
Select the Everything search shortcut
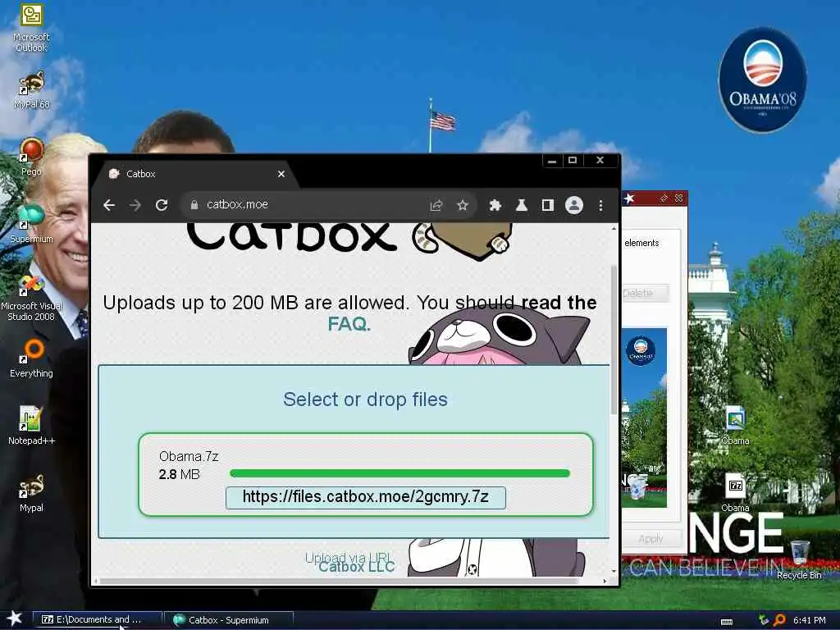[x=31, y=358]
